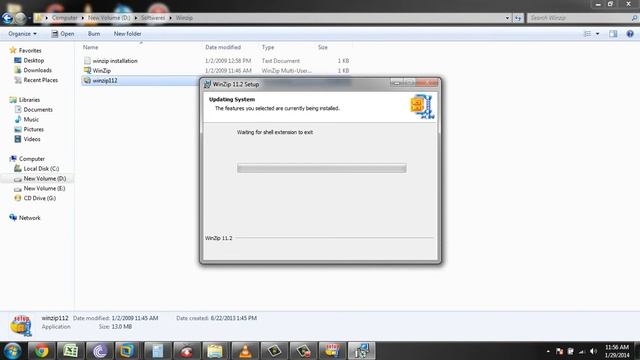Open the network signal tray icon

[582, 351]
